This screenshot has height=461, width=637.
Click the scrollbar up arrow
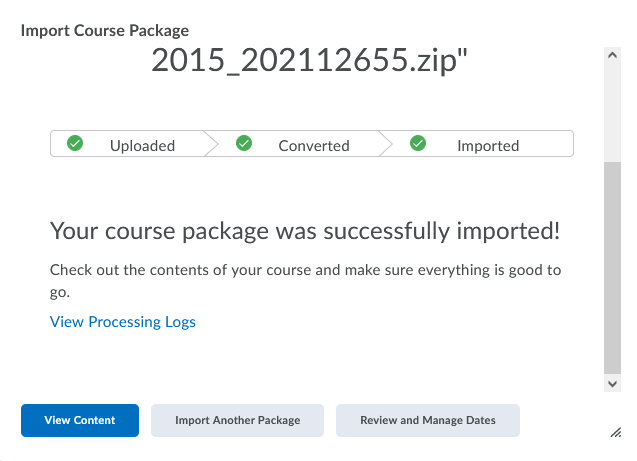(612, 58)
